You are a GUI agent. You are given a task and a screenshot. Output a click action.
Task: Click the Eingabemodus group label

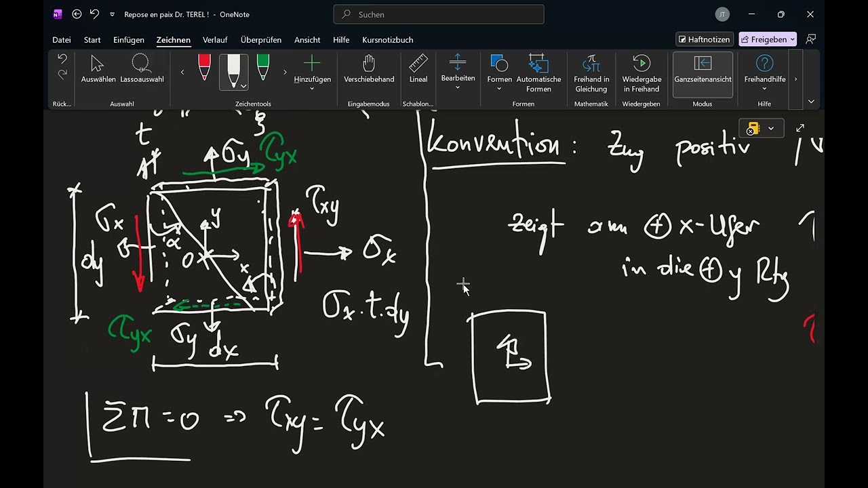[368, 104]
